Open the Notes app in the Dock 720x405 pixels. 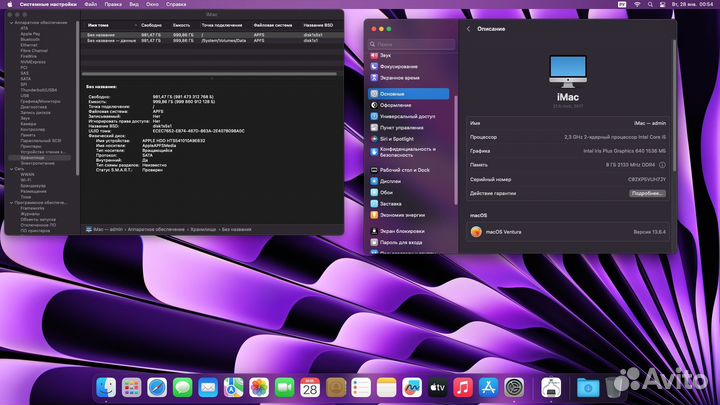click(x=387, y=388)
